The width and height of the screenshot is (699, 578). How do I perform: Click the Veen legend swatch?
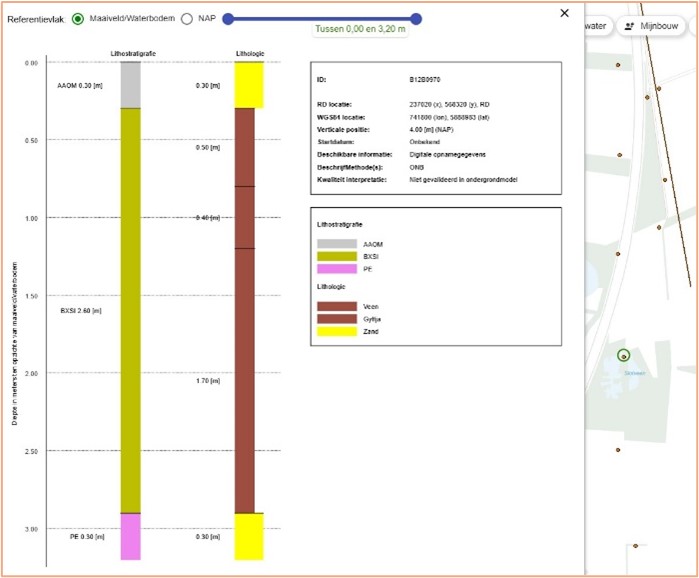pos(335,307)
